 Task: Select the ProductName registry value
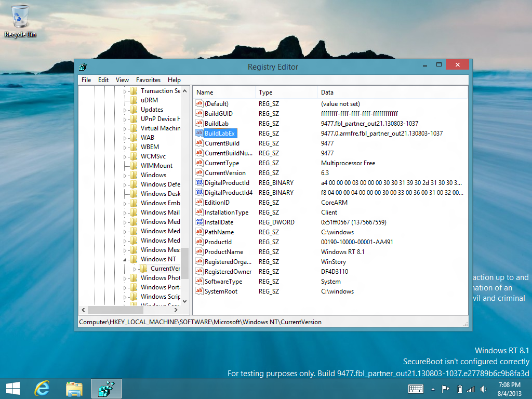pyautogui.click(x=224, y=252)
